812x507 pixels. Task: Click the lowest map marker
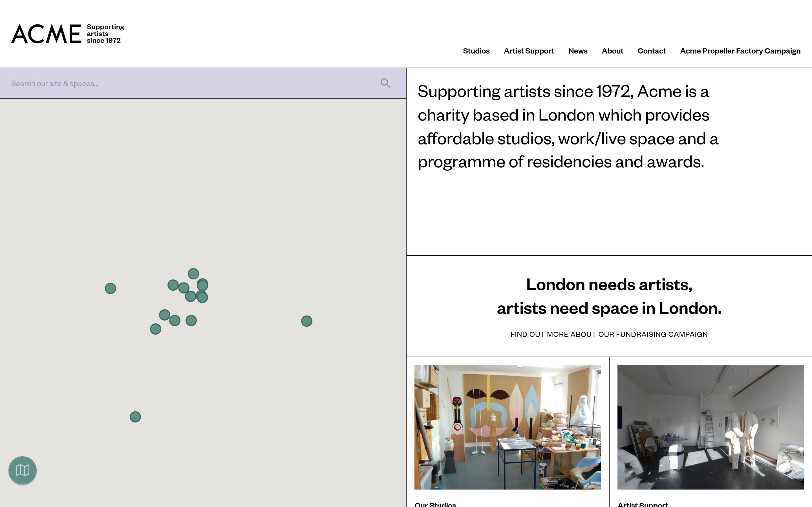pos(135,417)
